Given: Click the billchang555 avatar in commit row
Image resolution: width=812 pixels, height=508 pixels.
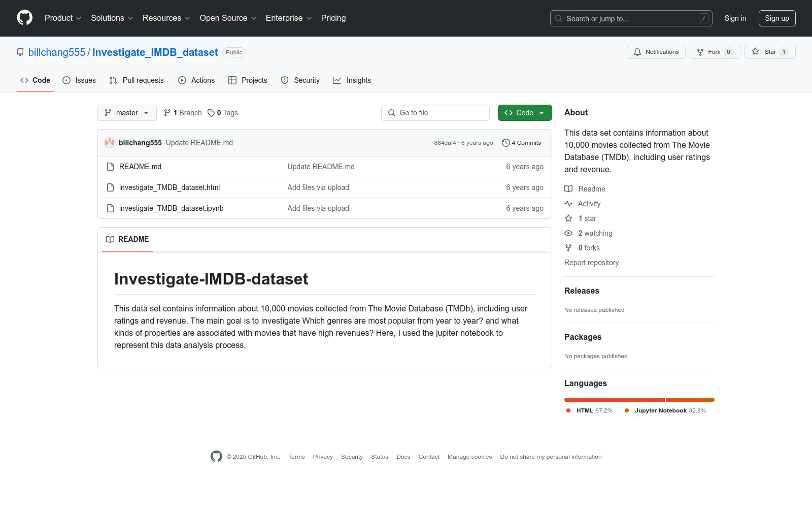Looking at the screenshot, I should (110, 143).
